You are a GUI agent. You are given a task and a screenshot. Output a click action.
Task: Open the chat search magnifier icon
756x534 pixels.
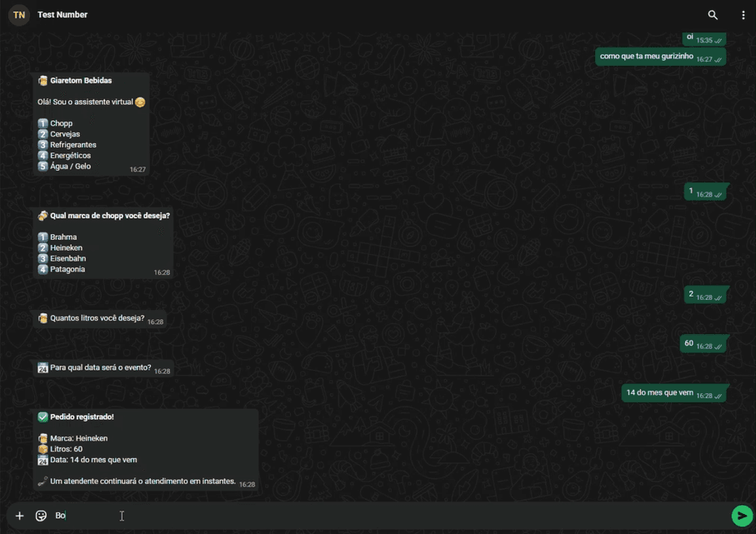click(x=713, y=15)
